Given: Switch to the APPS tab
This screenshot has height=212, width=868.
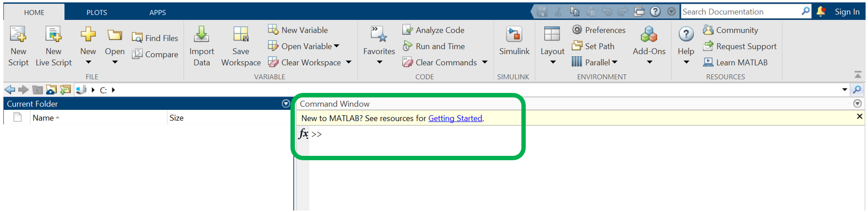Looking at the screenshot, I should pos(157,12).
